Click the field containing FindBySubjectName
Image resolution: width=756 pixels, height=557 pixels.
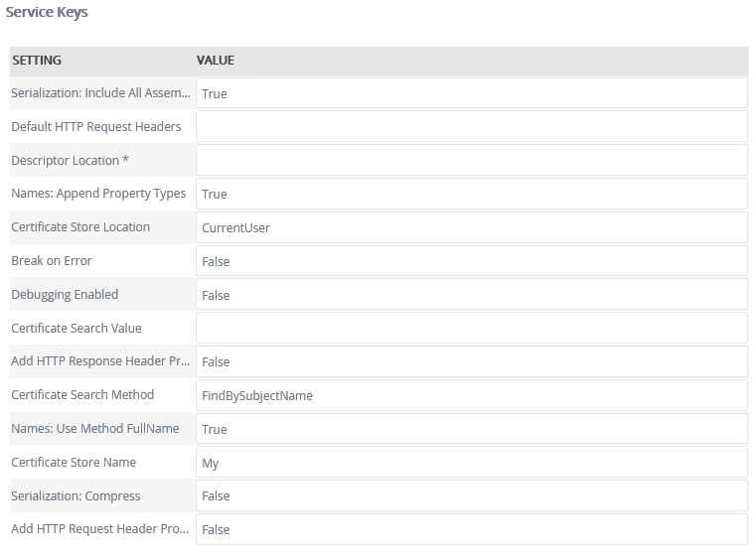point(471,395)
